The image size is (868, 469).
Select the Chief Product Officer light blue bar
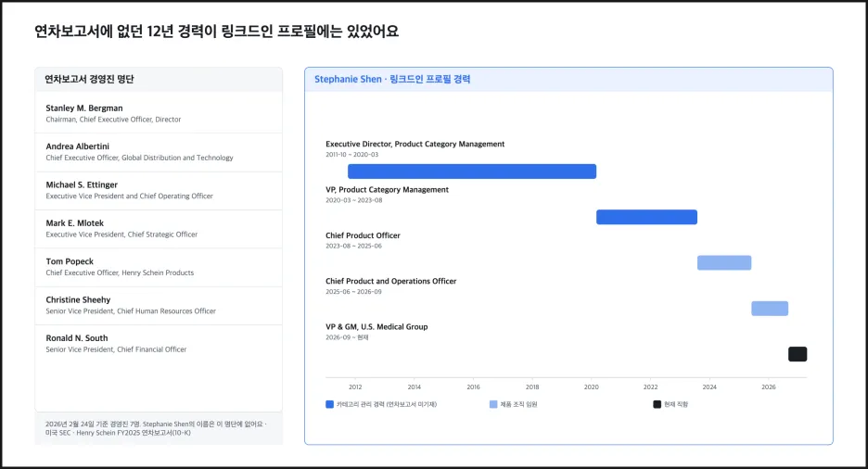coord(724,262)
